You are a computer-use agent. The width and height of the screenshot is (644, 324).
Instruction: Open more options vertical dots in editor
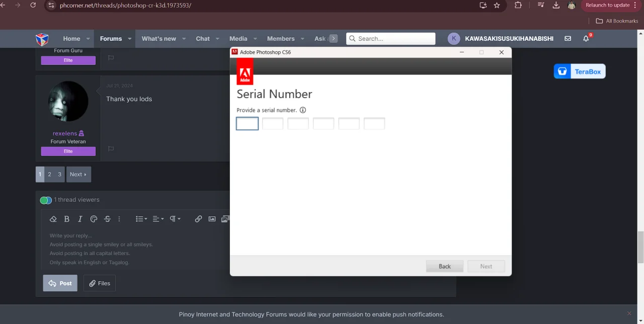point(119,219)
